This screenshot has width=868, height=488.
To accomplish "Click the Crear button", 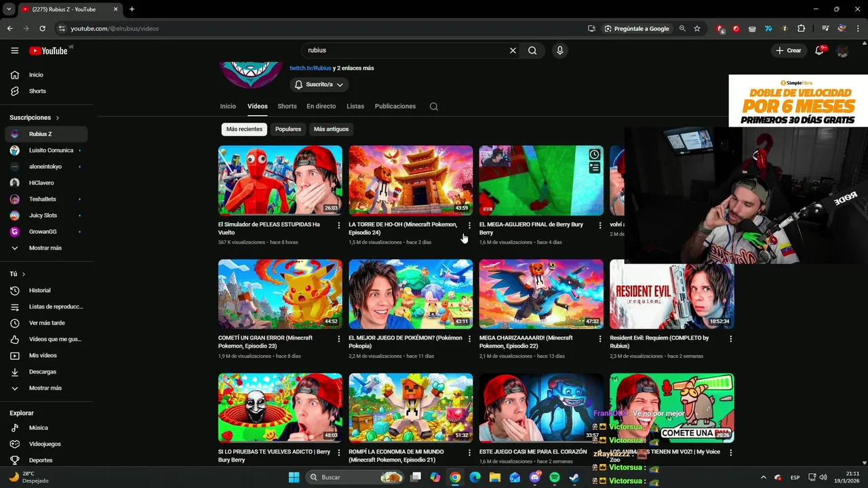I will [789, 50].
